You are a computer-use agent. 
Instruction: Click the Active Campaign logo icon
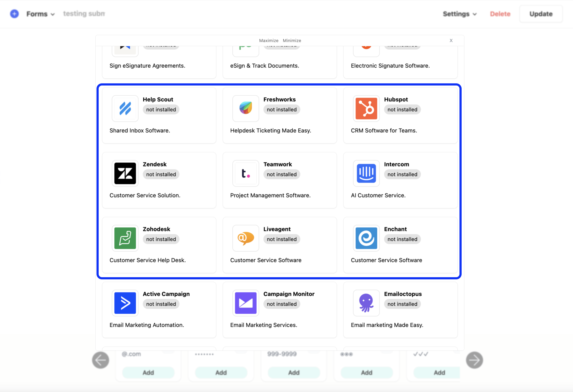click(x=125, y=303)
